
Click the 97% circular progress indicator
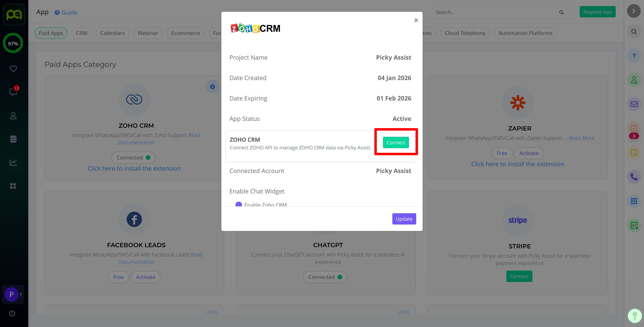(13, 43)
